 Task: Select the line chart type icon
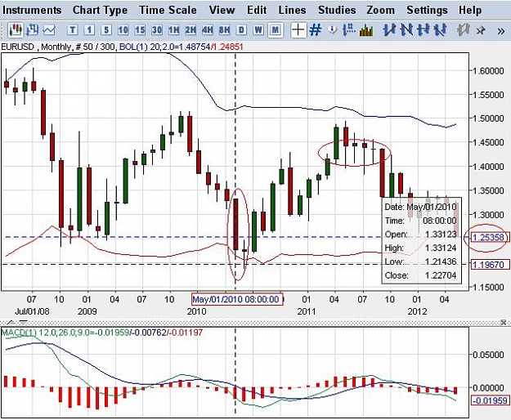pos(49,30)
